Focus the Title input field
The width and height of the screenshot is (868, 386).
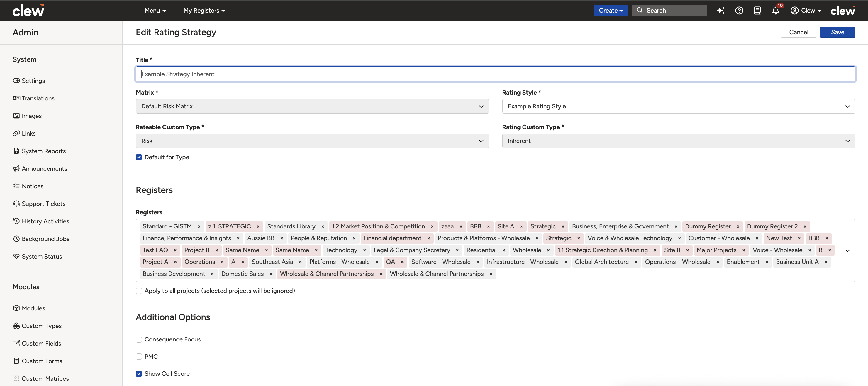tap(495, 74)
